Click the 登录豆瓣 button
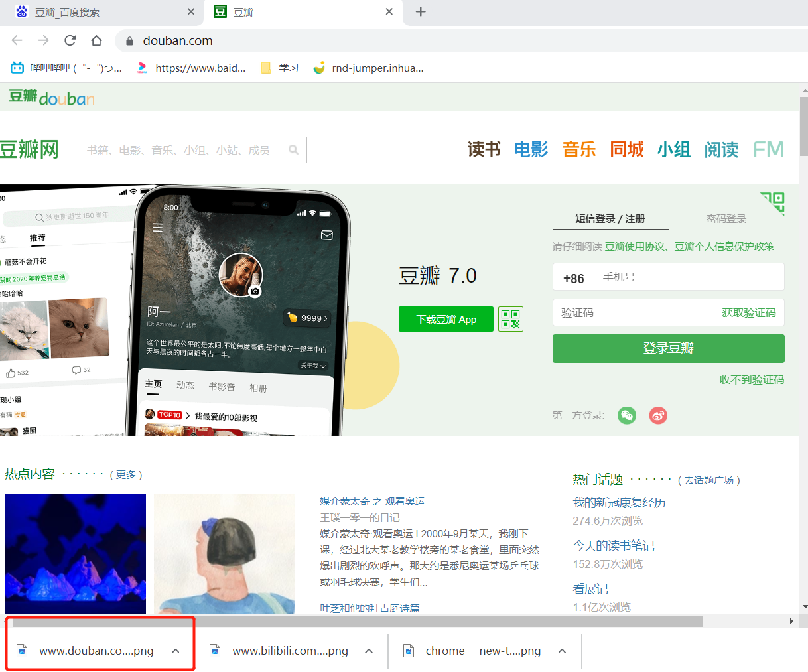This screenshot has width=808, height=672. coord(669,348)
